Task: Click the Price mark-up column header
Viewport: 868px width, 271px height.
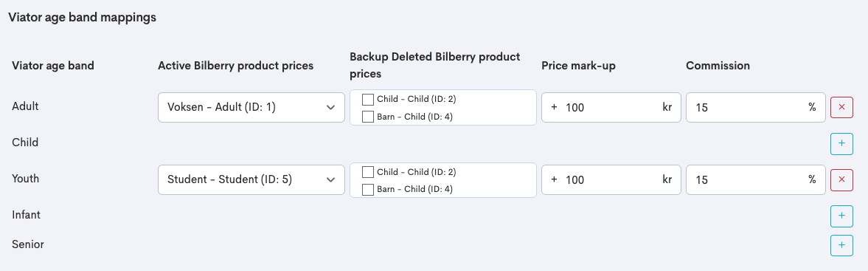Action: coord(578,66)
